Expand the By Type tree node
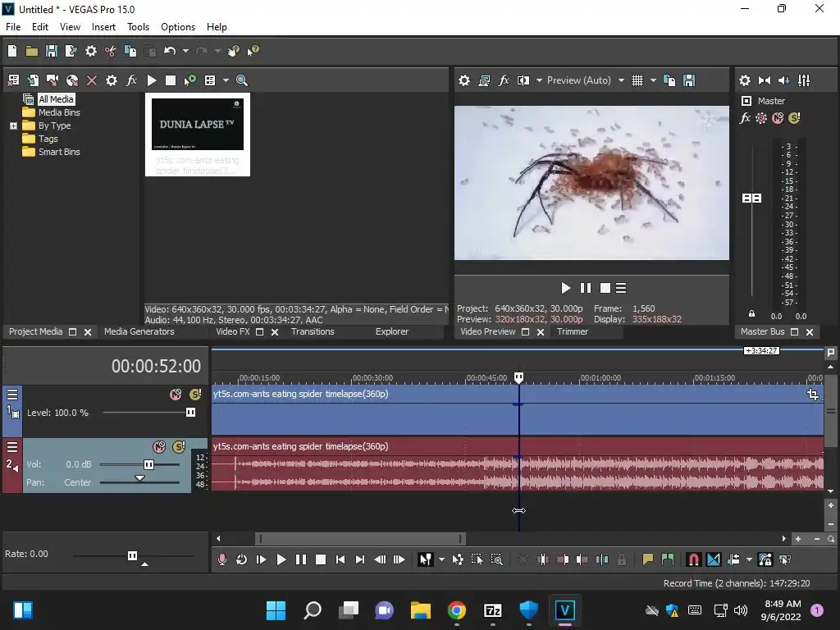Image resolution: width=840 pixels, height=630 pixels. coord(13,126)
